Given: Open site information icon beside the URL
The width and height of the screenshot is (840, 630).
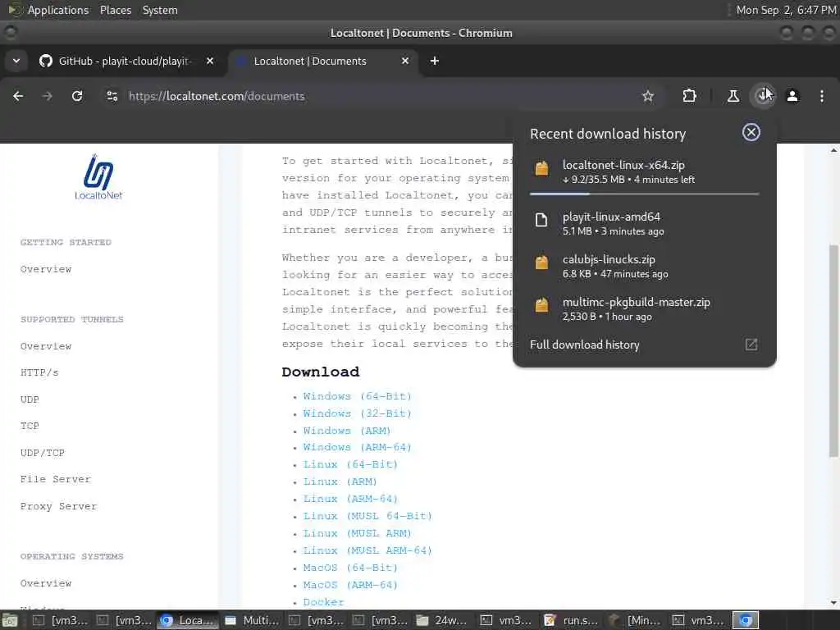Looking at the screenshot, I should click(112, 96).
